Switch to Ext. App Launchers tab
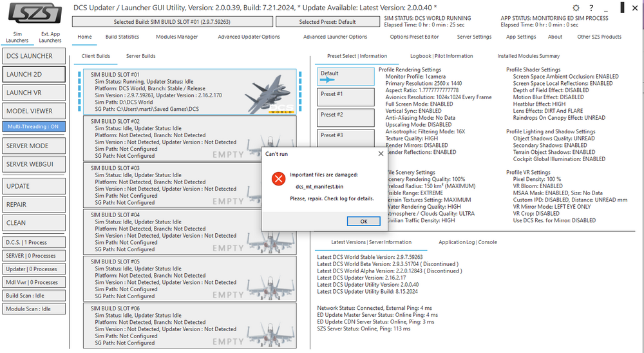This screenshot has height=353, width=644. point(50,37)
